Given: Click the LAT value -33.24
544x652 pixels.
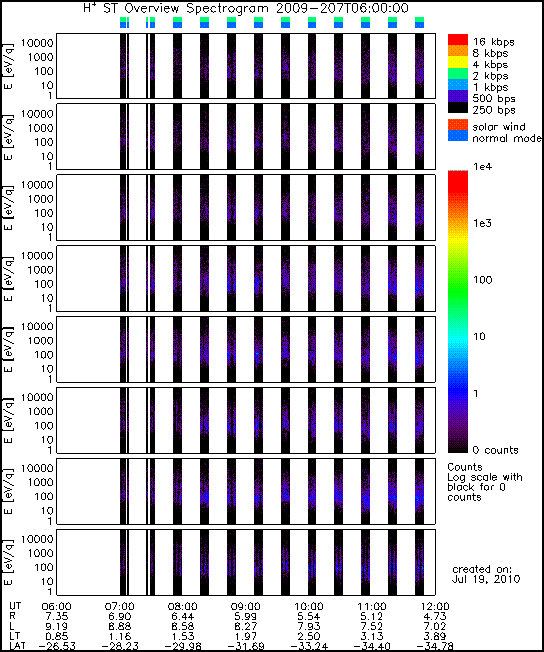Looking at the screenshot, I should (309, 646).
